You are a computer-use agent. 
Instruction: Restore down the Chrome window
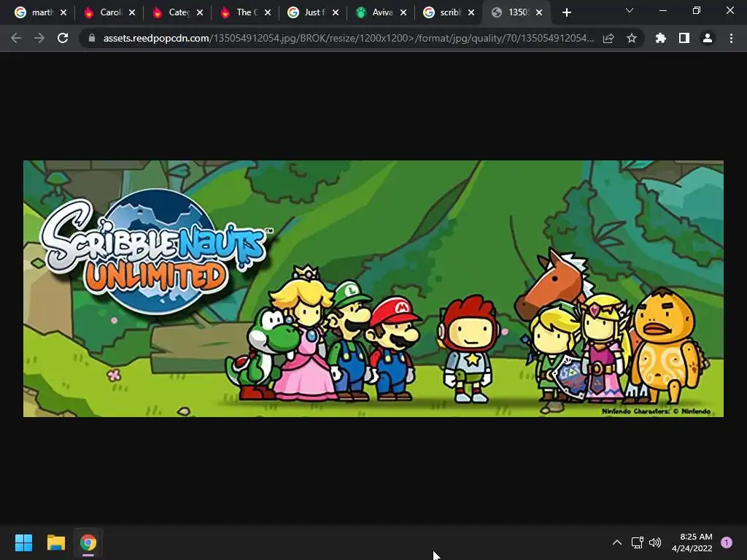point(697,10)
